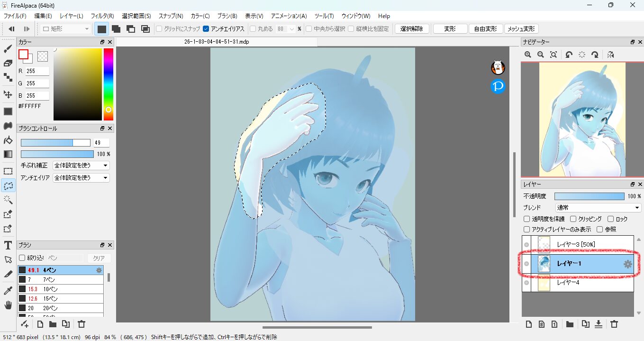Click the メッシュ変形 button

coord(521,29)
